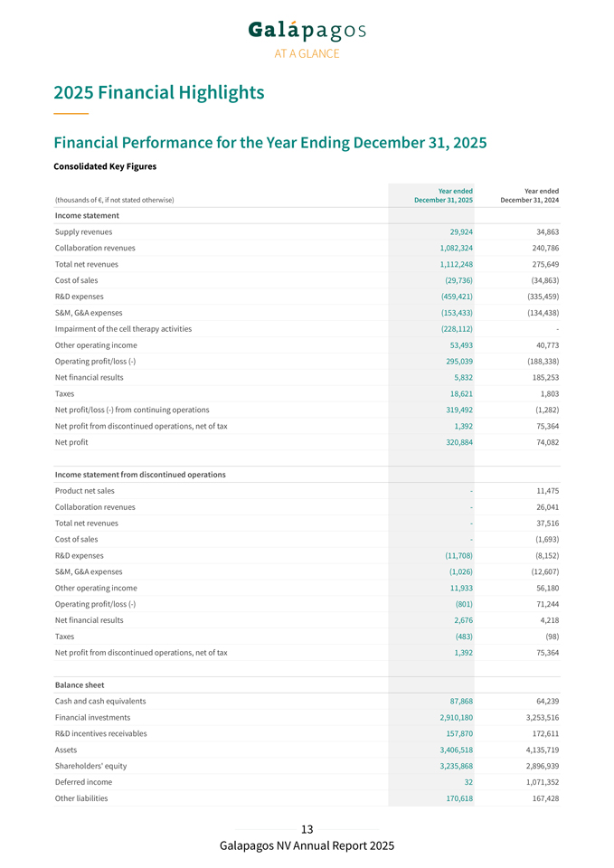This screenshot has width=614, height=868.
Task: Click the 2024 Deferred income value 1,071,352
Action: [x=540, y=782]
